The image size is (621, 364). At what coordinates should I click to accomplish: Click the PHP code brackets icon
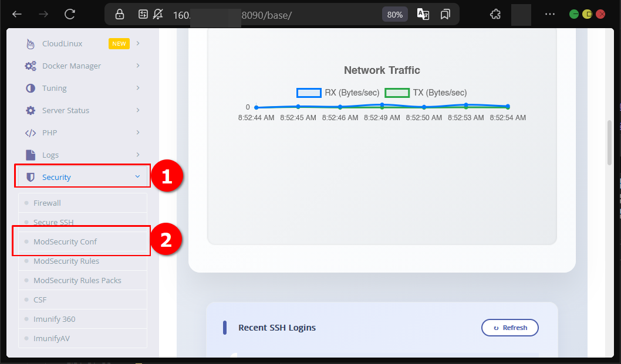pos(31,133)
